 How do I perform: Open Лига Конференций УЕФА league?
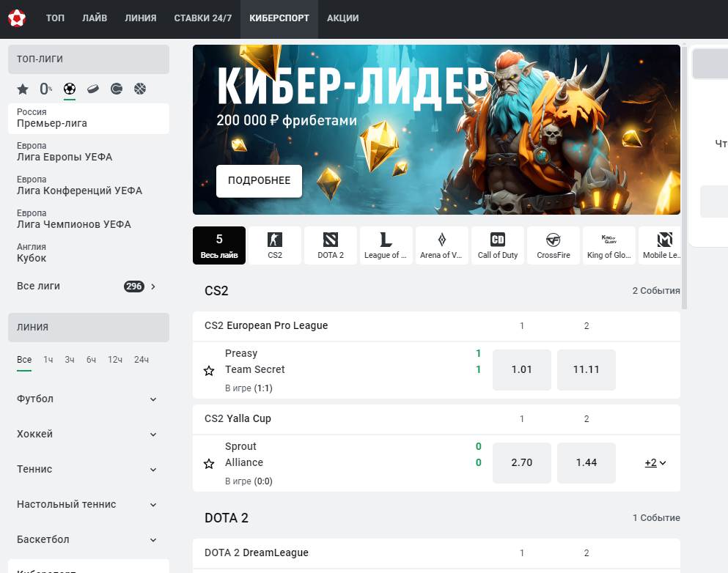tap(88, 185)
